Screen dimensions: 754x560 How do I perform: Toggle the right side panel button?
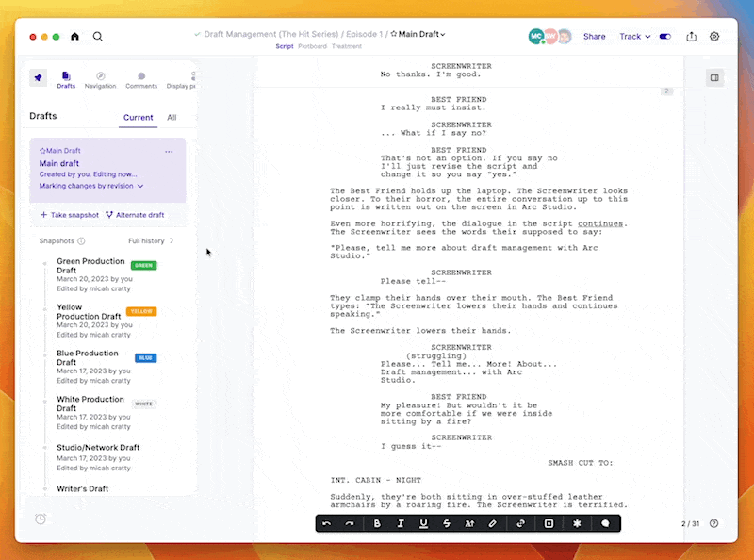pos(714,77)
